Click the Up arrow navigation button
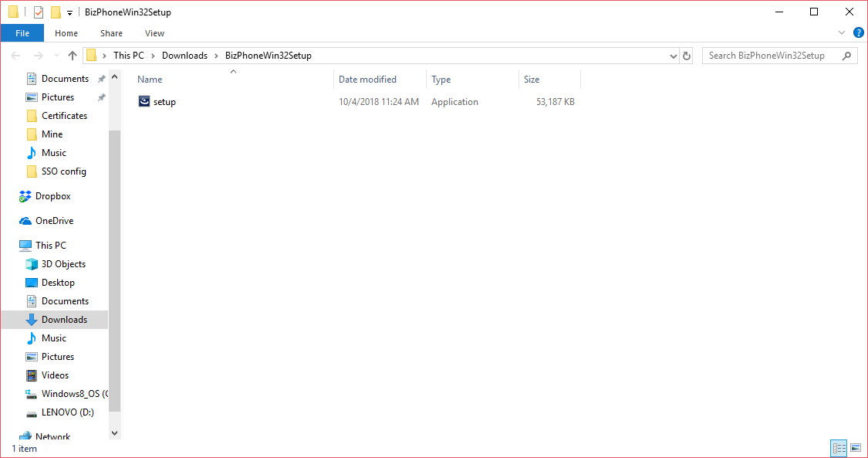The image size is (868, 458). 73,56
